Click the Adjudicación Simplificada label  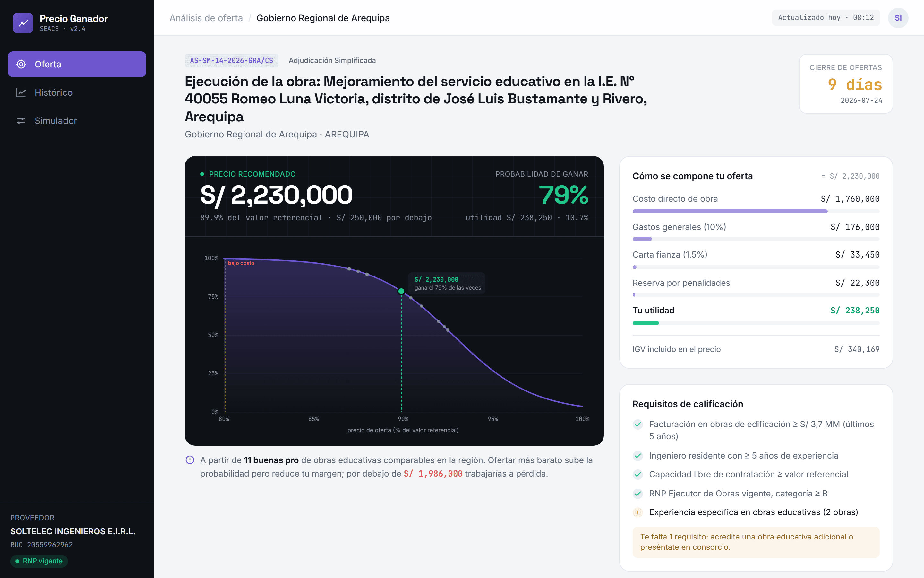[x=332, y=60]
